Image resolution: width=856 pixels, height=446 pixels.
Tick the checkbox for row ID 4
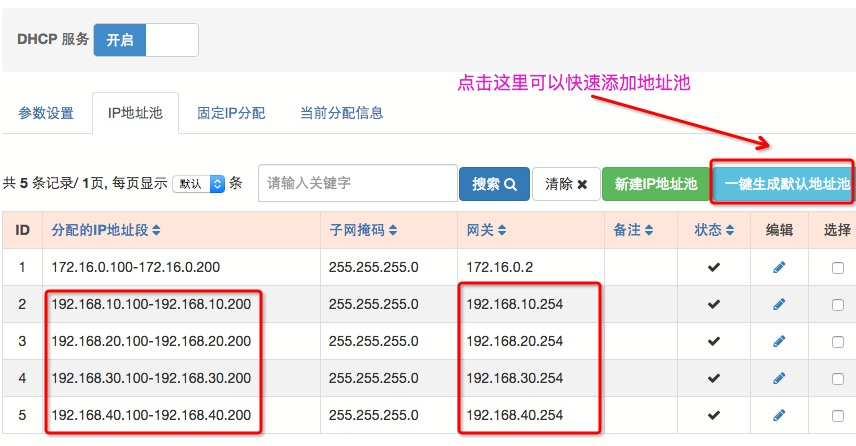(838, 379)
